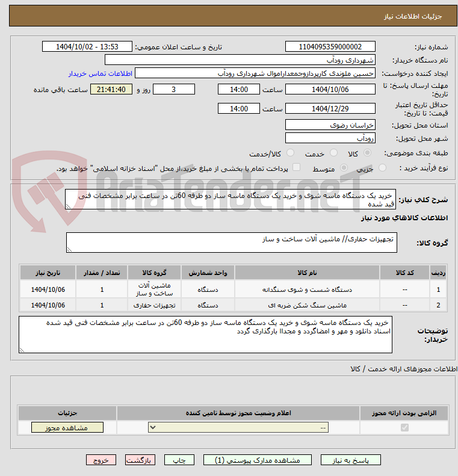Click the خروج exit button
Viewport: 458px width, 476px height.
coord(101,460)
